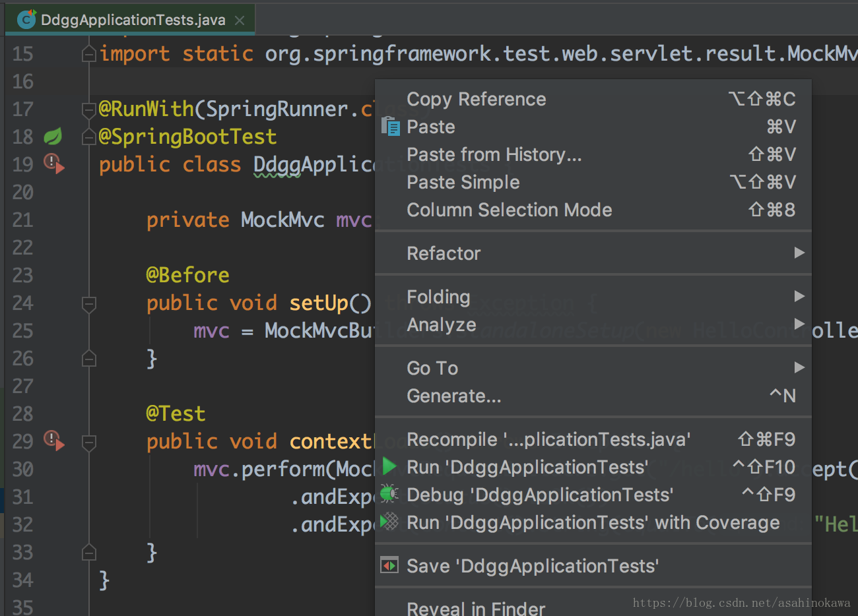Viewport: 858px width, 616px height.
Task: Collapse the @RunWith annotation fold marker
Action: [89, 109]
